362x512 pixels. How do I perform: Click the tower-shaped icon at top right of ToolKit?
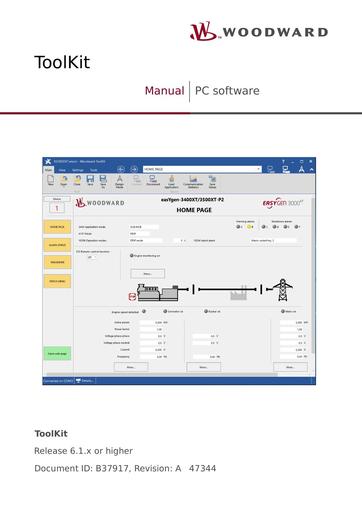[301, 169]
